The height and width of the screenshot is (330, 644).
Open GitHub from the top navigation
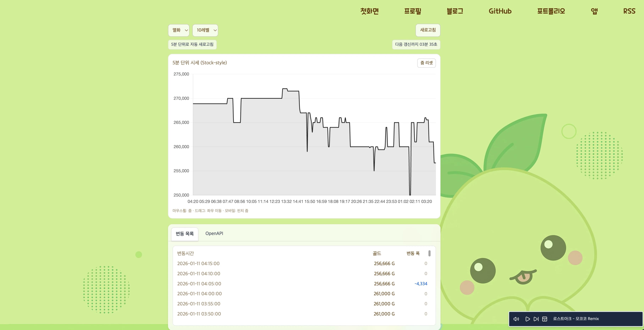point(500,11)
